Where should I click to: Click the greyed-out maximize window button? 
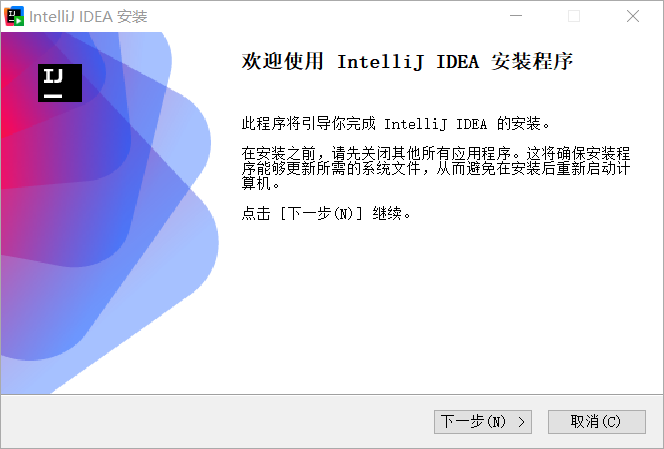click(574, 16)
